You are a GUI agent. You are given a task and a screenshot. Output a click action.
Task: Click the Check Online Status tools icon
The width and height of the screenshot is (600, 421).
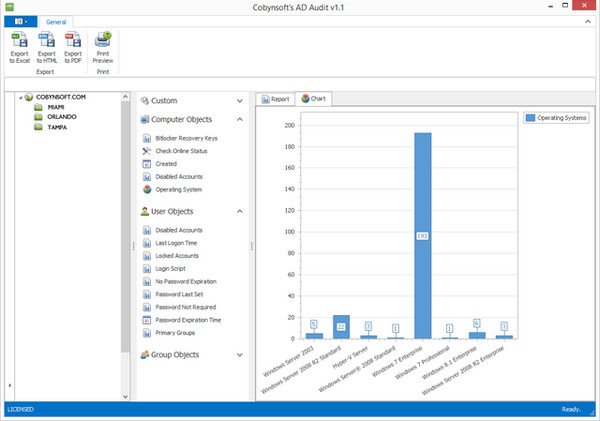pos(147,151)
